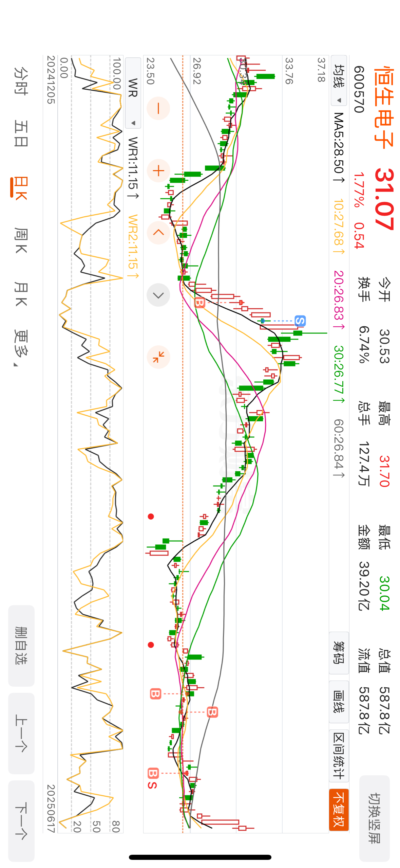Tap the collapse arrows shrink icon
The image size is (400, 868).
pyautogui.click(x=158, y=357)
